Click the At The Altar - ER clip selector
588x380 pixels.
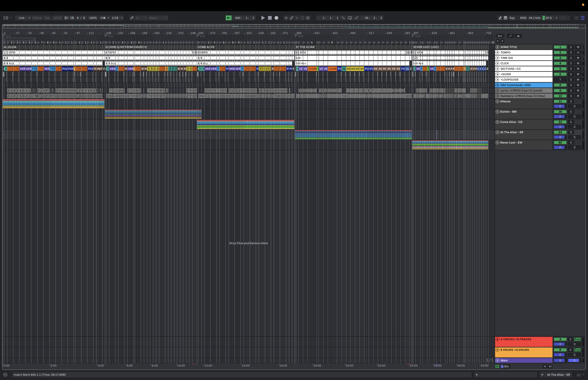coord(558,375)
